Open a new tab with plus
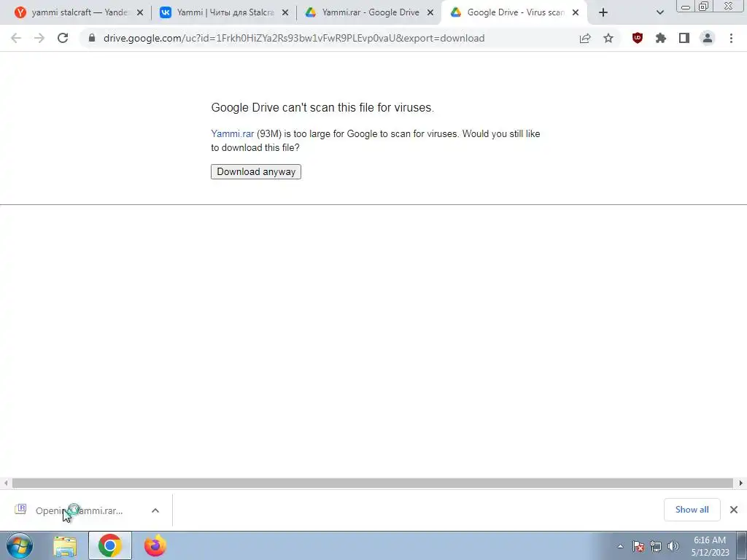Viewport: 747px width, 560px height. tap(603, 13)
